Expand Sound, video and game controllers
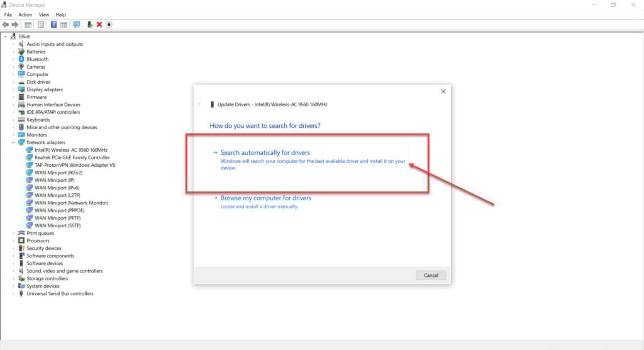The image size is (644, 350). [13, 271]
